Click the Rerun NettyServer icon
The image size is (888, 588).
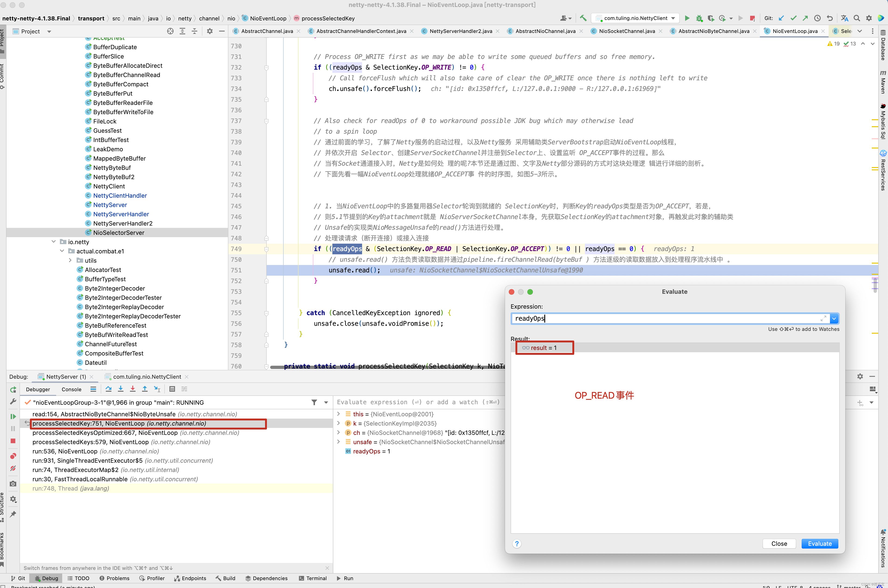13,390
